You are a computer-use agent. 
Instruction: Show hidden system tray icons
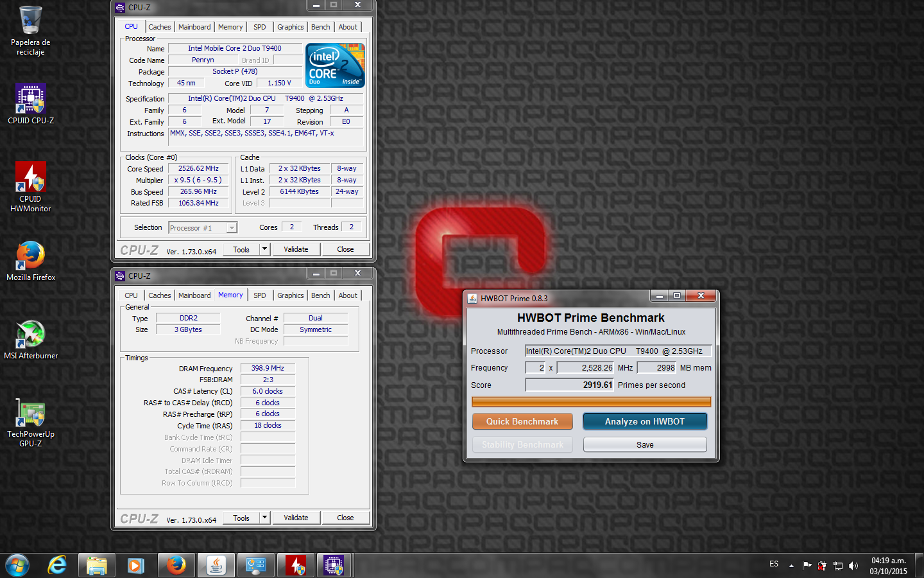click(x=791, y=566)
